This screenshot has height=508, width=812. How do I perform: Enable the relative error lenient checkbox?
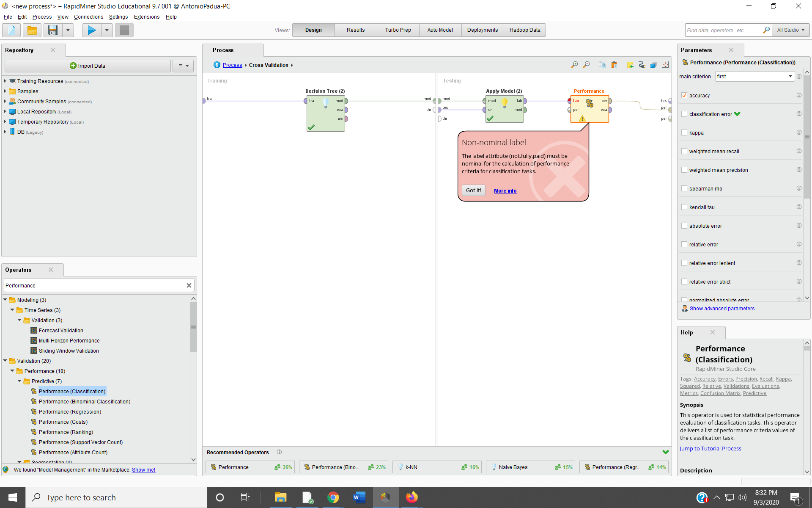pyautogui.click(x=684, y=263)
